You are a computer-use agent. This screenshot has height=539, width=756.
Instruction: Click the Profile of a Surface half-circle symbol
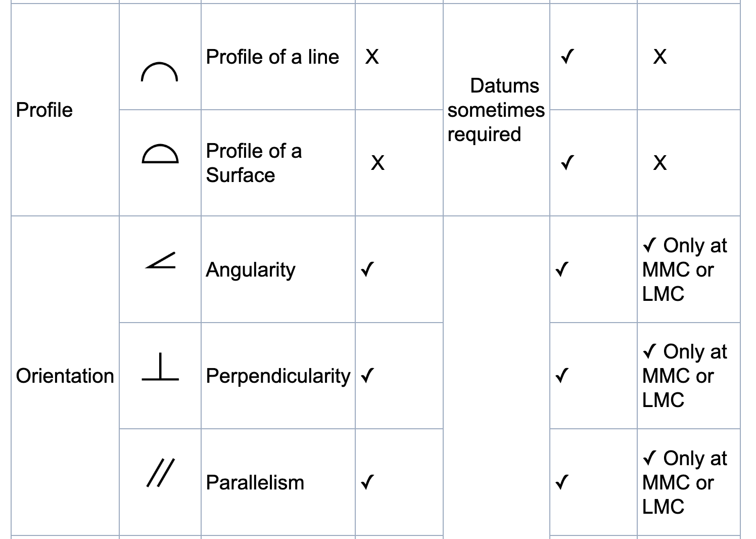[x=160, y=154]
